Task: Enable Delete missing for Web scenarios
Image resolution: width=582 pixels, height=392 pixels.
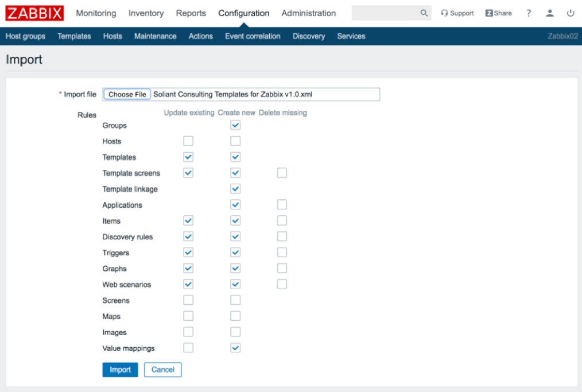Action: 282,284
